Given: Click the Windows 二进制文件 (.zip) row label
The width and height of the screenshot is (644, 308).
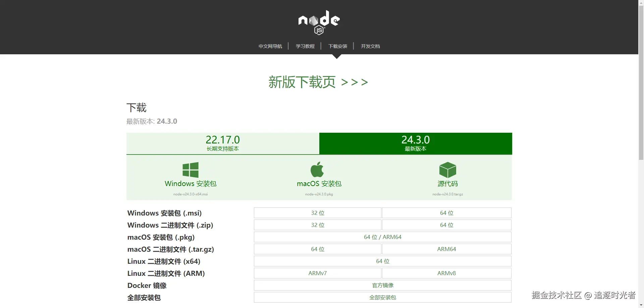Looking at the screenshot, I should (170, 225).
